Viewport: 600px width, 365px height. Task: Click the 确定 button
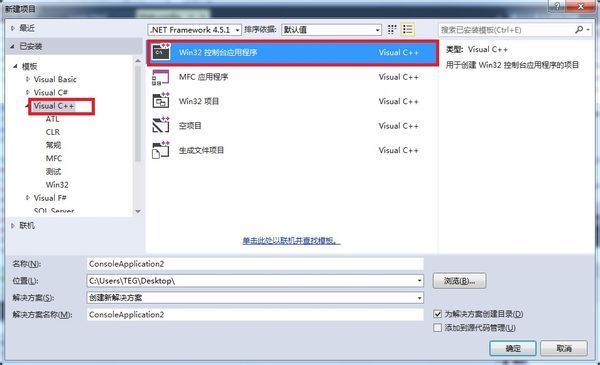[x=513, y=349]
